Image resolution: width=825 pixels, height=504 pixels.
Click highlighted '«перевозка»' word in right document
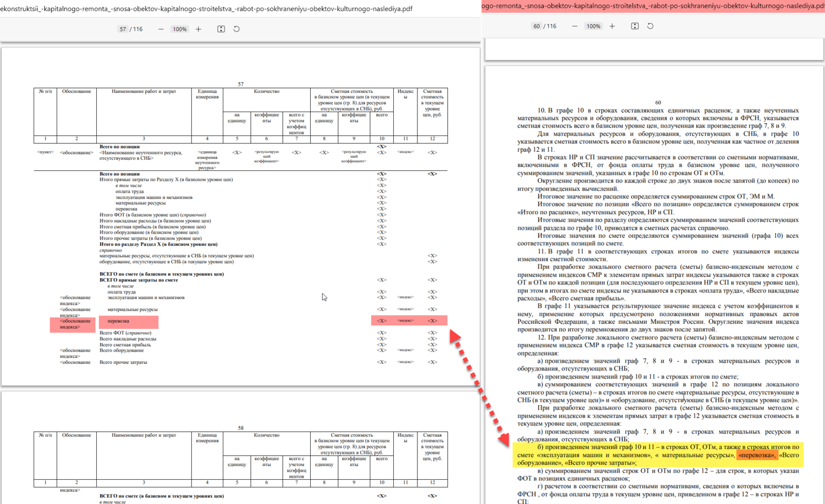(x=757, y=455)
